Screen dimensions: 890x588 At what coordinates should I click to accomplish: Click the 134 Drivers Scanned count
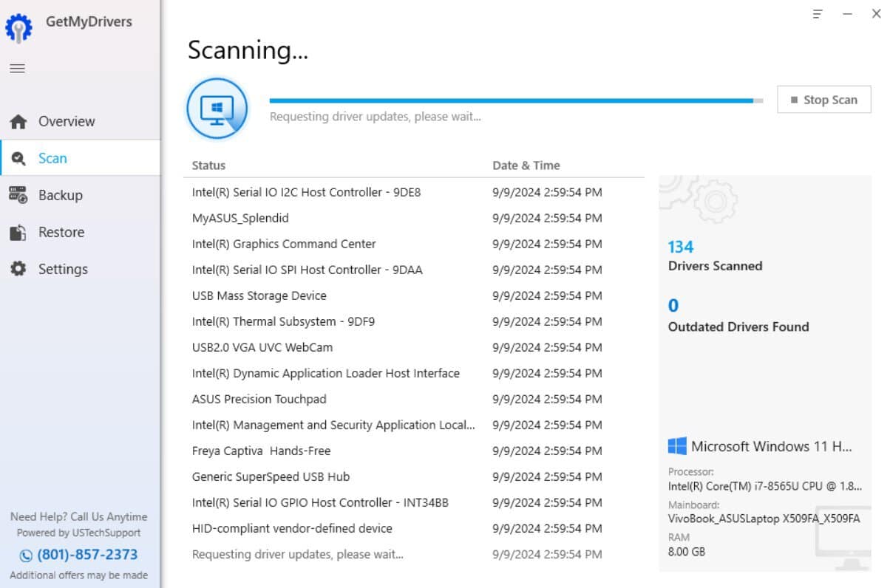pos(681,247)
